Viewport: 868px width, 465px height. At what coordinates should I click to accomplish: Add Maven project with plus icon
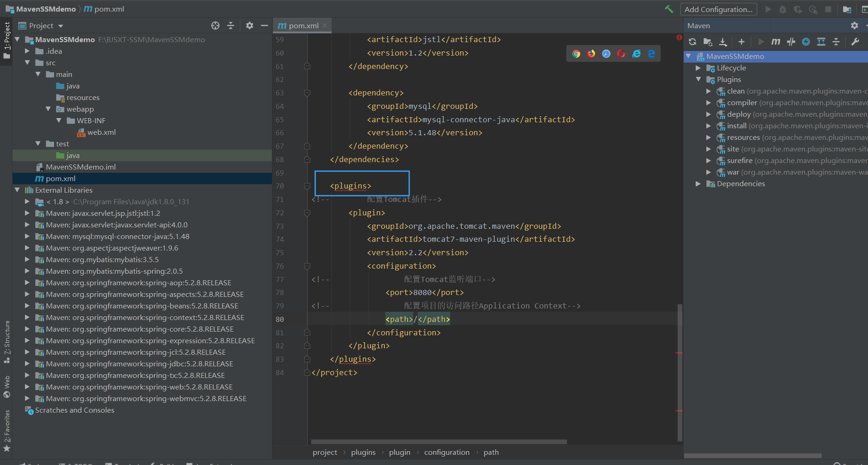click(x=742, y=42)
